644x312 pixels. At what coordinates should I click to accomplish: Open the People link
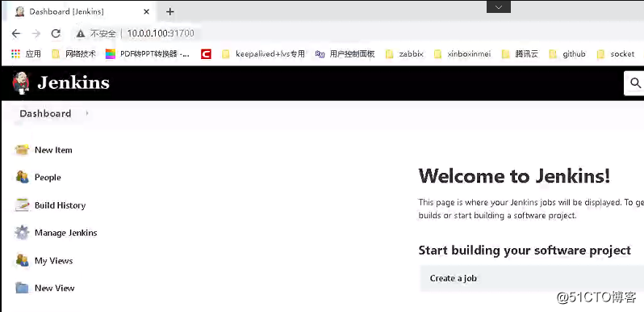pyautogui.click(x=48, y=177)
